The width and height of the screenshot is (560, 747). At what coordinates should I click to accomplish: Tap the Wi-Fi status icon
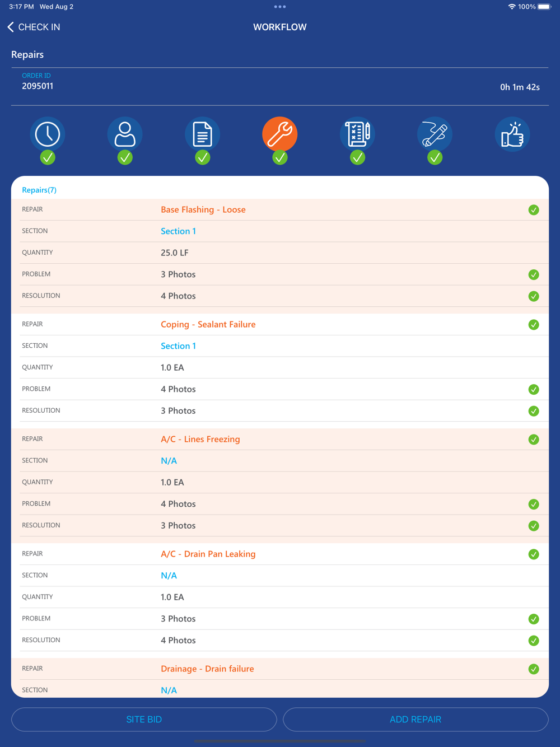512,7
